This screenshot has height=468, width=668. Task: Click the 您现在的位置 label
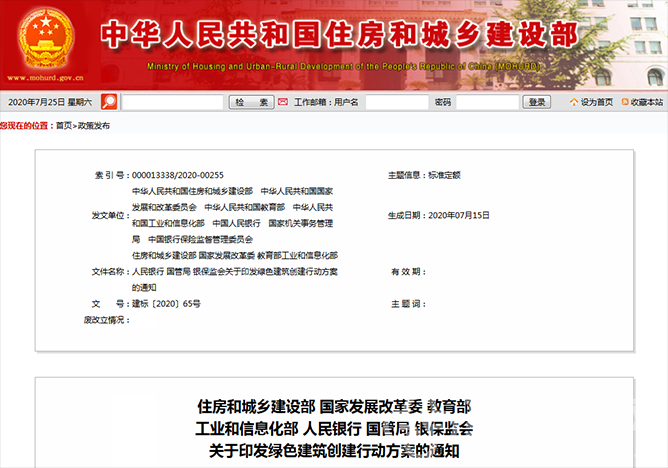point(27,126)
